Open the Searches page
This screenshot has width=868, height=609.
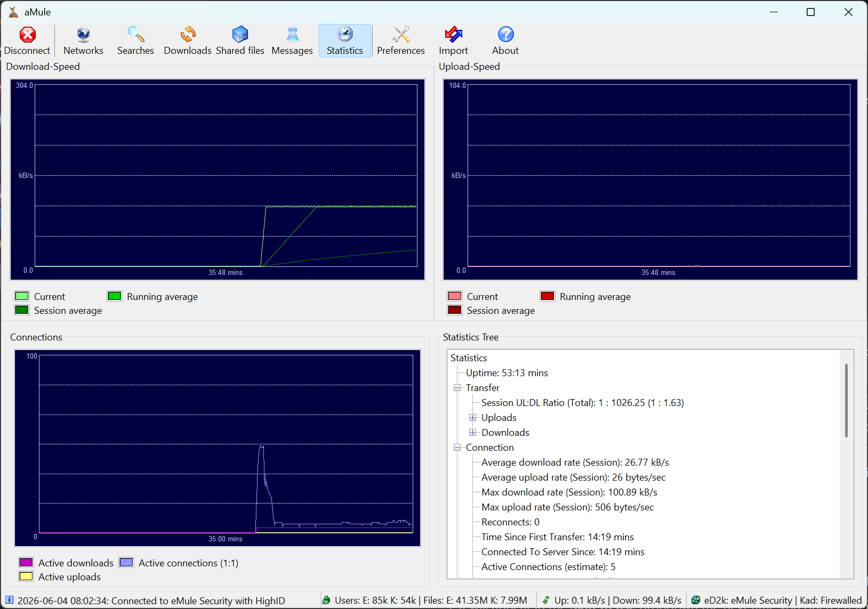pos(135,41)
